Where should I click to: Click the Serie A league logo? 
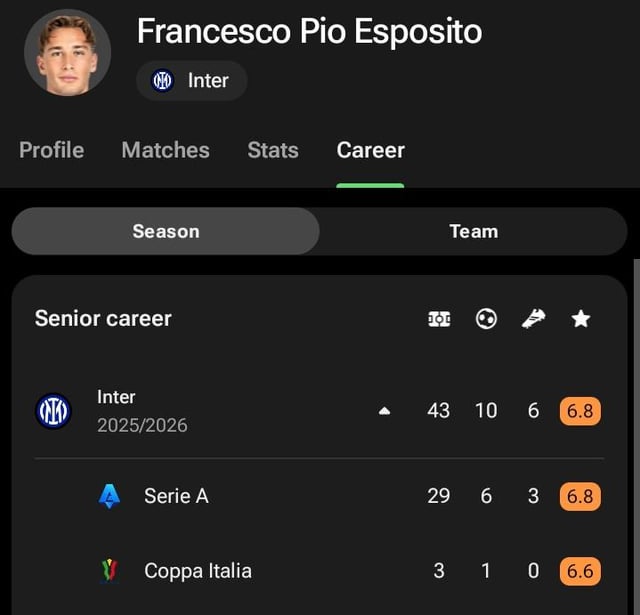(x=110, y=496)
